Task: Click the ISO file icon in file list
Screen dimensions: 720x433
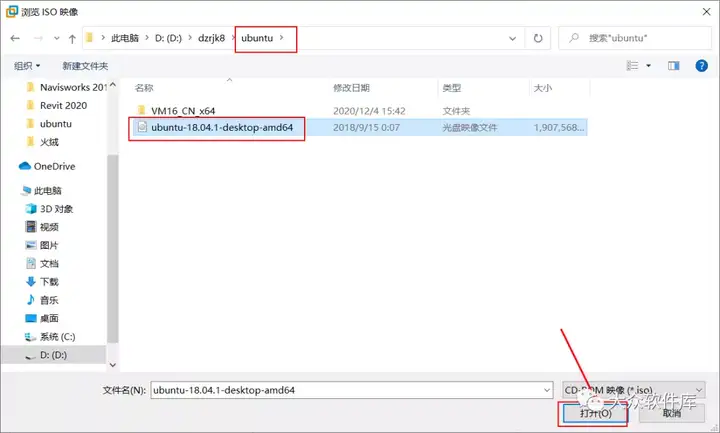Action: coord(142,127)
